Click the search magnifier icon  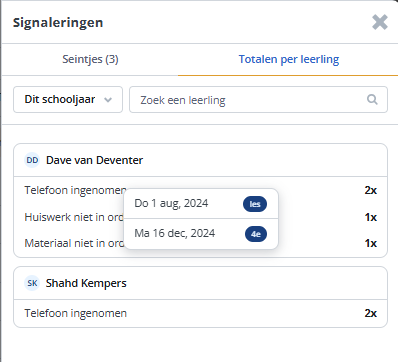coord(372,99)
